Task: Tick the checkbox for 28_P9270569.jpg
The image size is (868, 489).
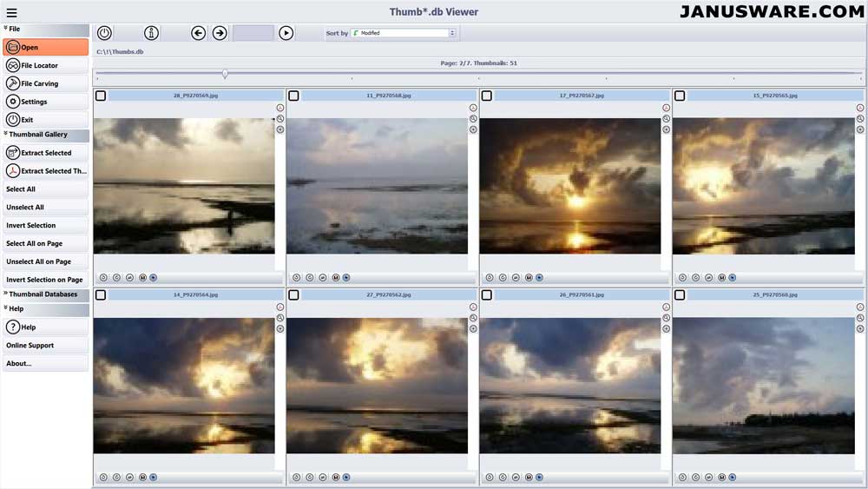Action: pyautogui.click(x=101, y=96)
